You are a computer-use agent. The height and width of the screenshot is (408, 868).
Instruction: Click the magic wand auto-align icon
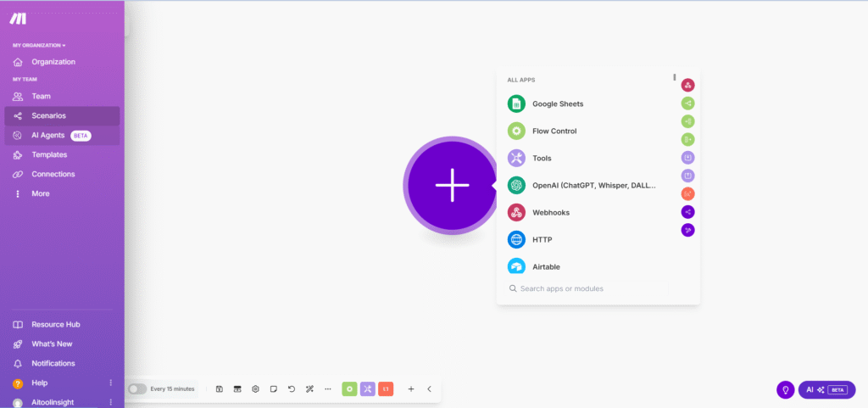309,389
